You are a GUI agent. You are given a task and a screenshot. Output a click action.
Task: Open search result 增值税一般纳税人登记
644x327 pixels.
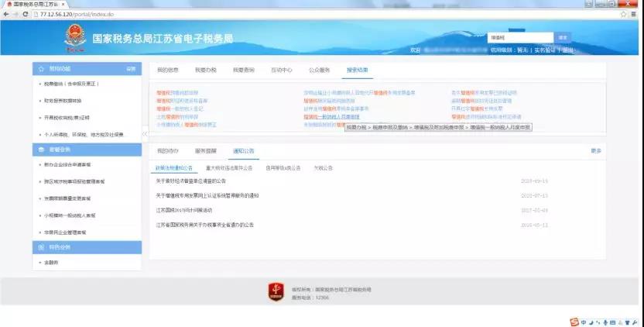pos(180,109)
